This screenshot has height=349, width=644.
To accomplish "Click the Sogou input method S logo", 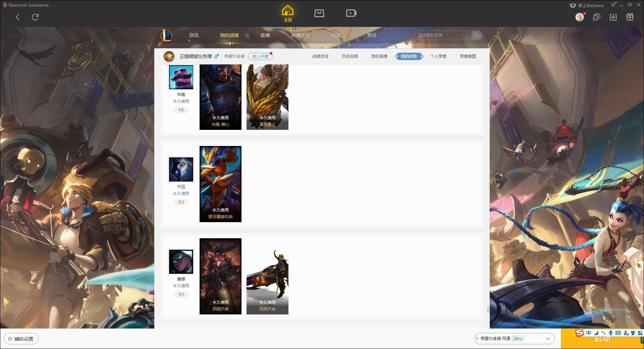I will [x=580, y=333].
